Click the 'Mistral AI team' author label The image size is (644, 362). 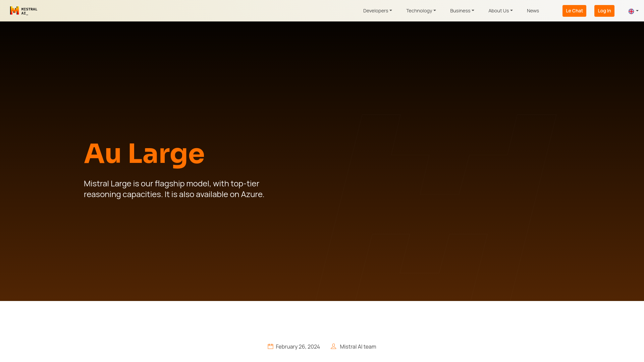pos(358,347)
